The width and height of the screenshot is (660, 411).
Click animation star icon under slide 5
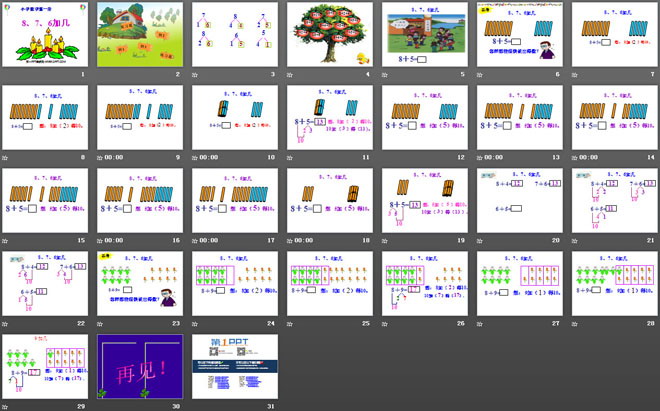[x=384, y=75]
